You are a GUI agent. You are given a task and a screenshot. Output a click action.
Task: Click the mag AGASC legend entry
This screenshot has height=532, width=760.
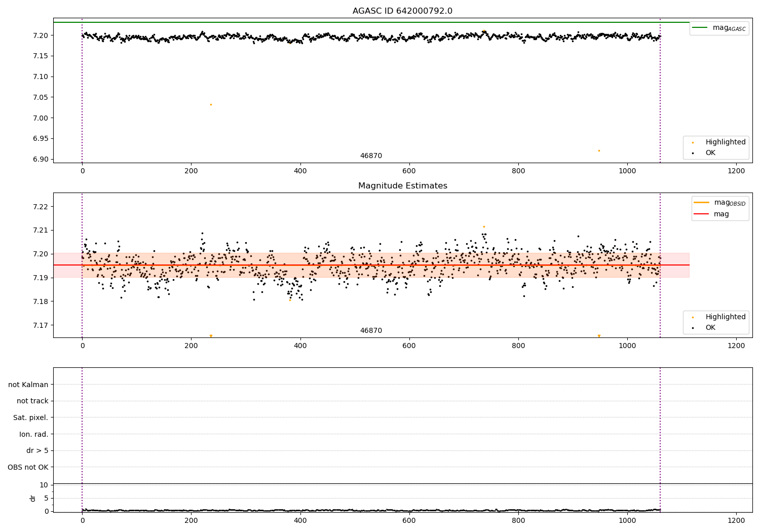[x=719, y=28]
